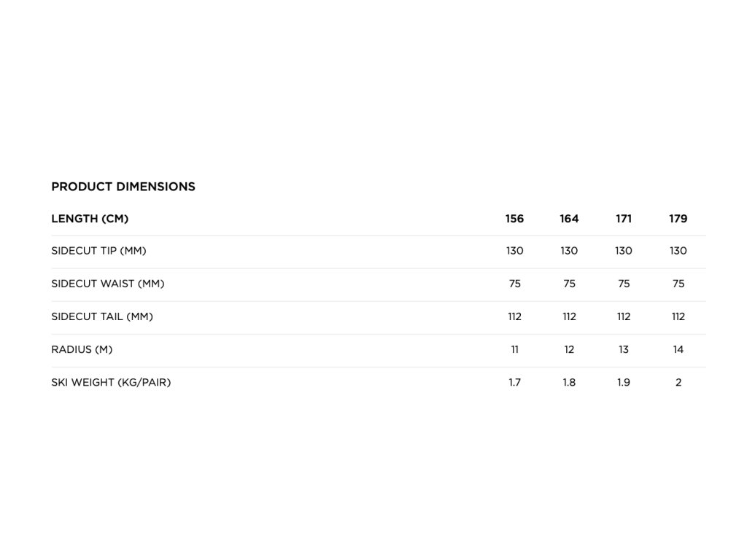Select the 179 length column header

[x=678, y=219]
